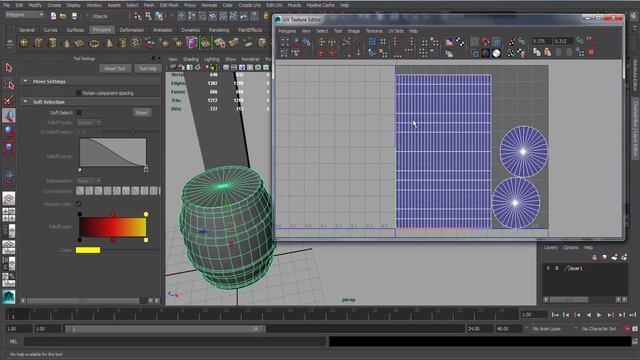Screen dimensions: 640x360
Task: Switch to the Deformation shelf tab
Action: (x=132, y=30)
